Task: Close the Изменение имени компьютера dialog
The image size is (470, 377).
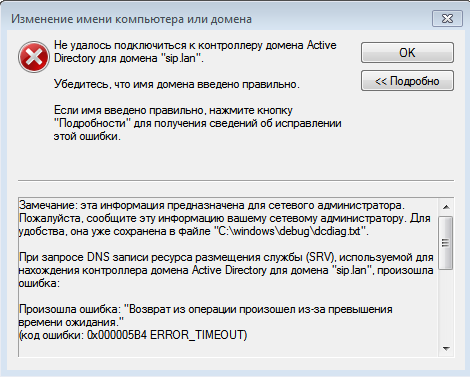Action: [x=447, y=19]
